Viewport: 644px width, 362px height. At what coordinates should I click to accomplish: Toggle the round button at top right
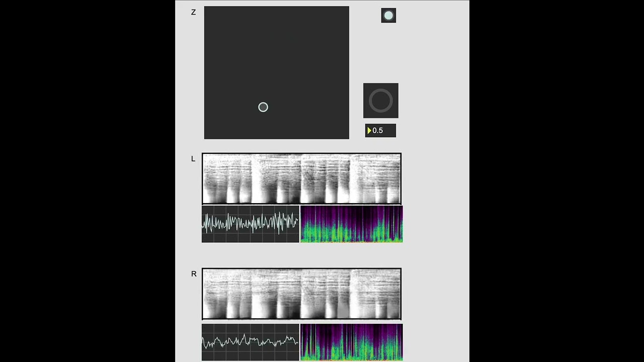point(388,16)
